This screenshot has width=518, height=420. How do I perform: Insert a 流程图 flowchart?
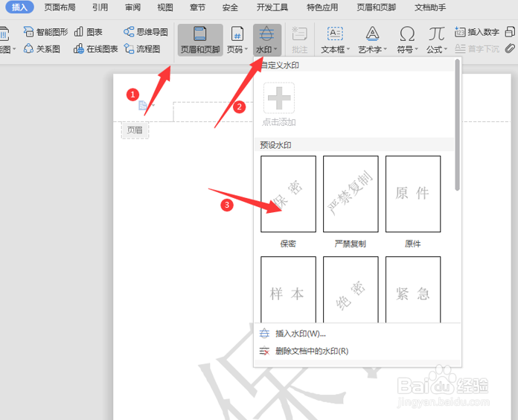[142, 49]
